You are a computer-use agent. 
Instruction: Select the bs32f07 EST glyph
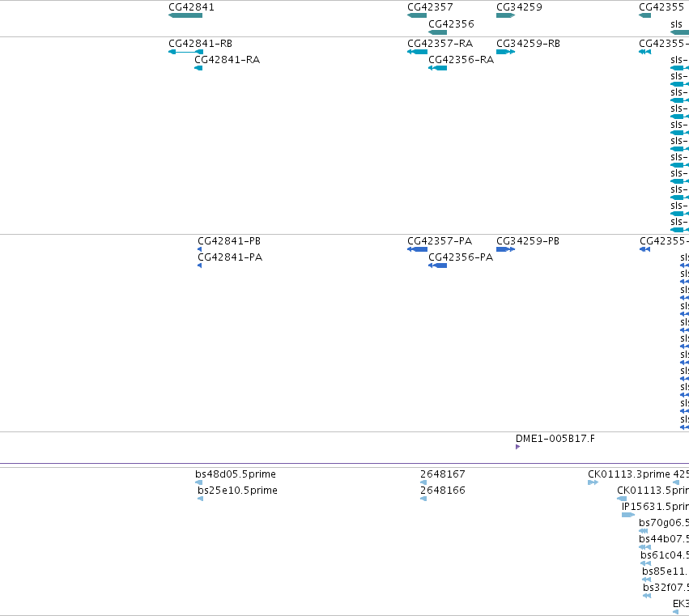tap(647, 597)
